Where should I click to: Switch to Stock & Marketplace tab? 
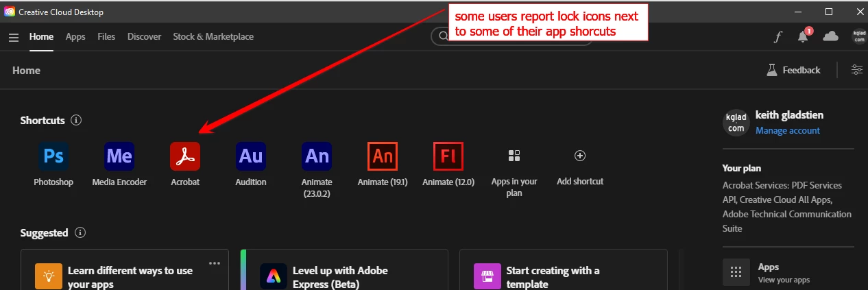[x=213, y=36]
